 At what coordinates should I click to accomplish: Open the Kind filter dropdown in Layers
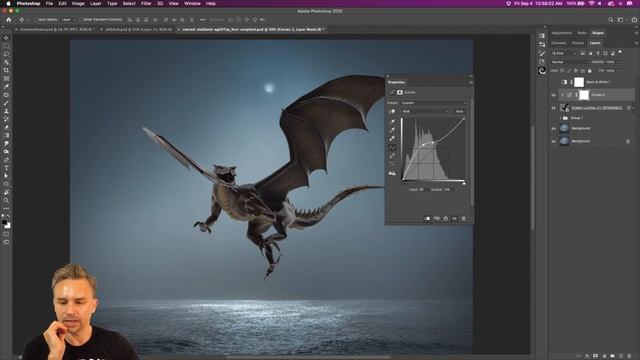tap(564, 53)
